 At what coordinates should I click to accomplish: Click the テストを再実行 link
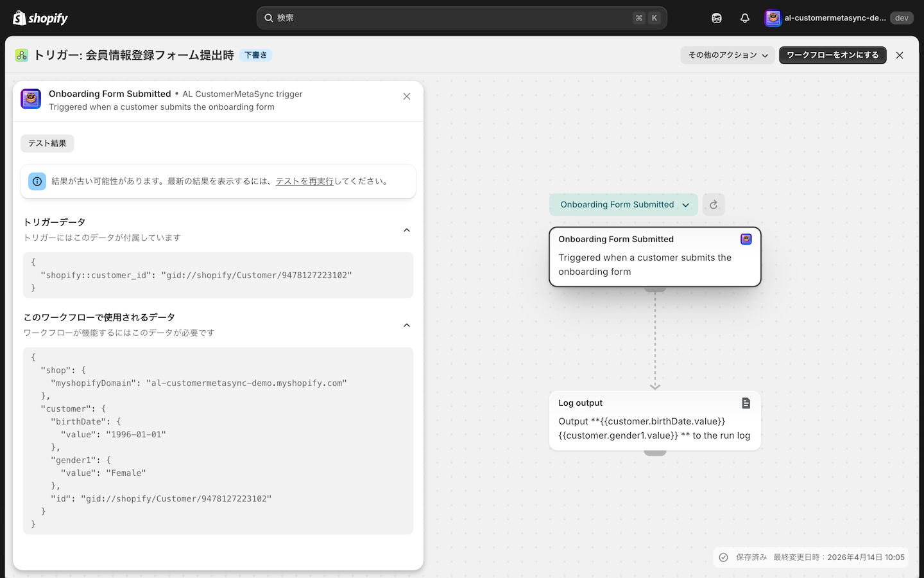(305, 181)
